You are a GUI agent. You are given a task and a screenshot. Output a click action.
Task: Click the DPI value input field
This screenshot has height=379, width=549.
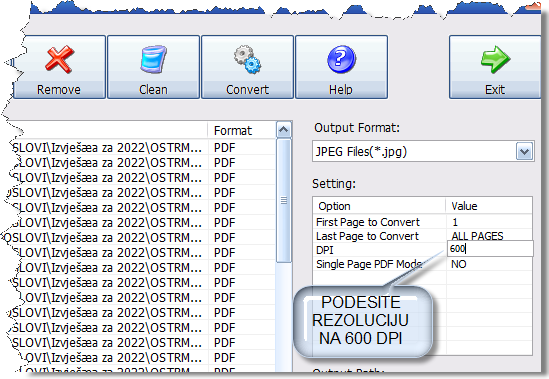tap(490, 249)
